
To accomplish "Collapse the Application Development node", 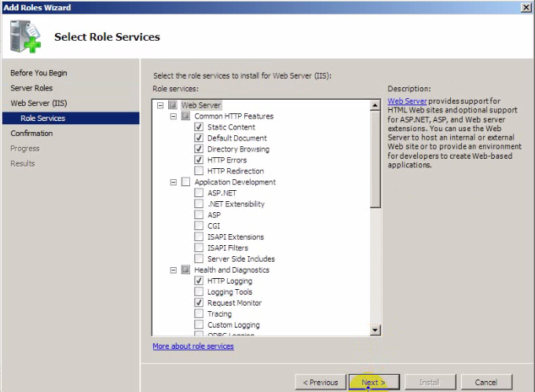I will tap(174, 182).
